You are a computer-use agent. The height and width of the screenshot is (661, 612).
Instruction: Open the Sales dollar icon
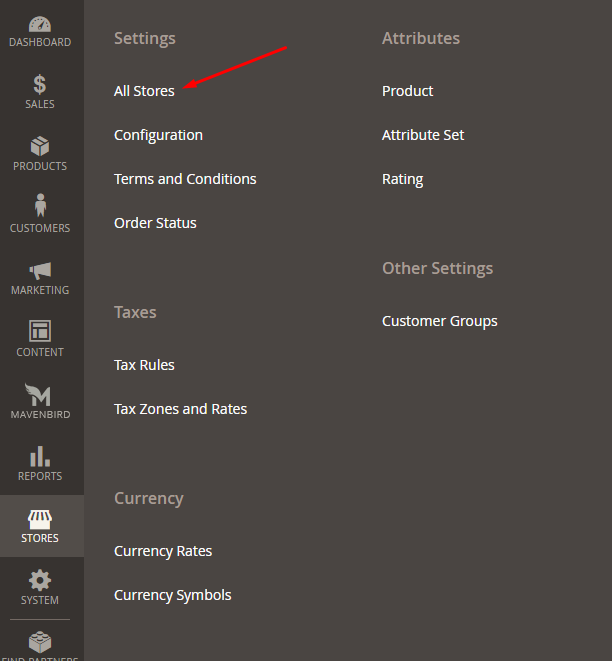click(x=40, y=84)
